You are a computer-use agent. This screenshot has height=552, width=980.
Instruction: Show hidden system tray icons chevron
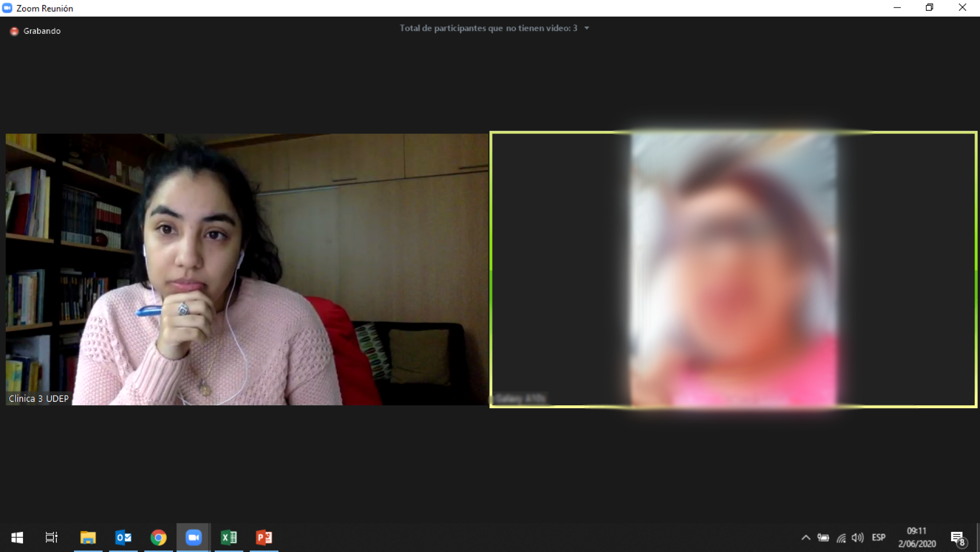click(805, 537)
